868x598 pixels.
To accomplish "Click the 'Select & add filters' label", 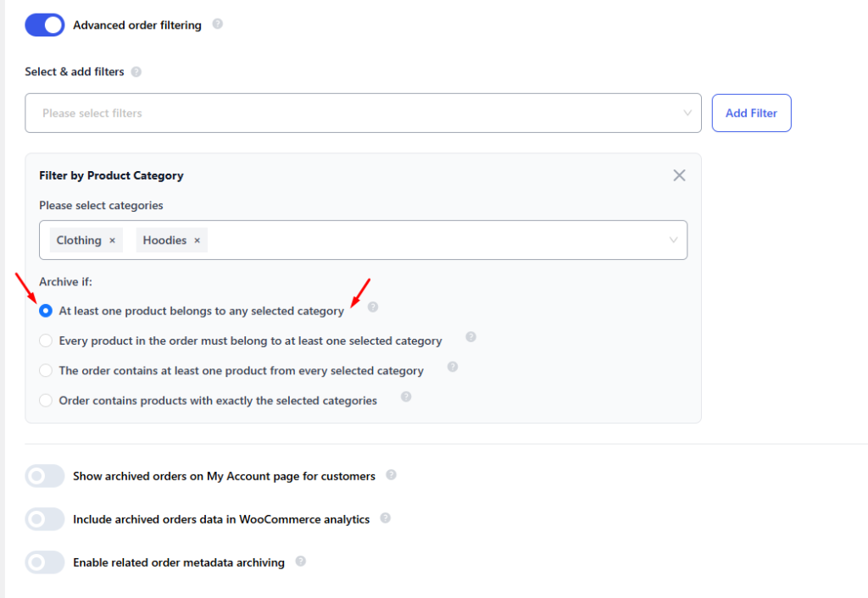I will (75, 72).
